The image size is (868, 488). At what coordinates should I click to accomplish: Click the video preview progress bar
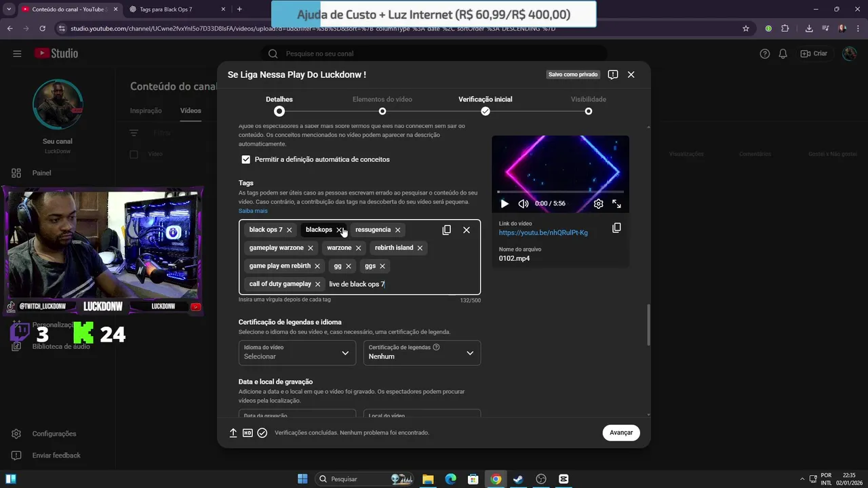[560, 192]
